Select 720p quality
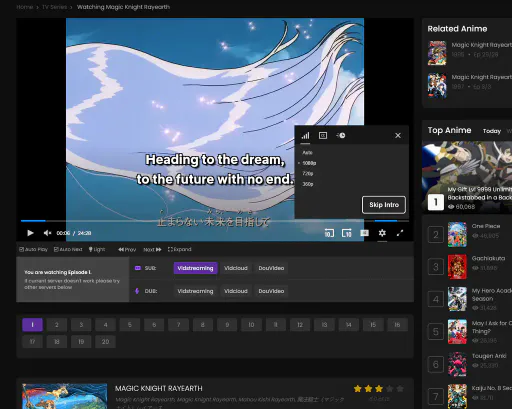The height and width of the screenshot is (409, 512). tap(308, 173)
